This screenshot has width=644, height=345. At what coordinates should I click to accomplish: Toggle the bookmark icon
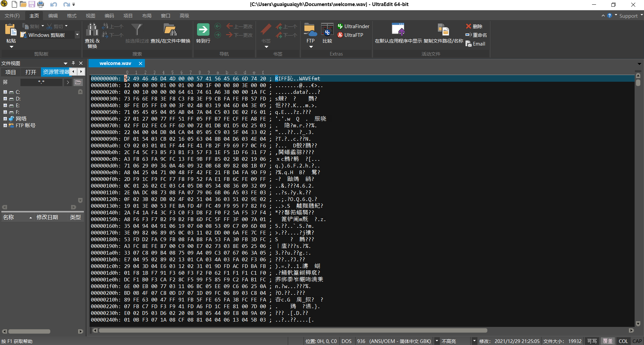click(x=266, y=30)
